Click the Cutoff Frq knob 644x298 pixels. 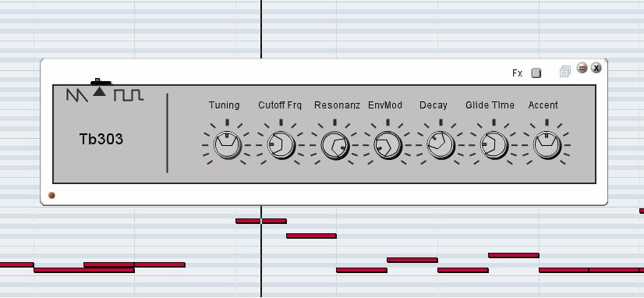pyautogui.click(x=281, y=145)
